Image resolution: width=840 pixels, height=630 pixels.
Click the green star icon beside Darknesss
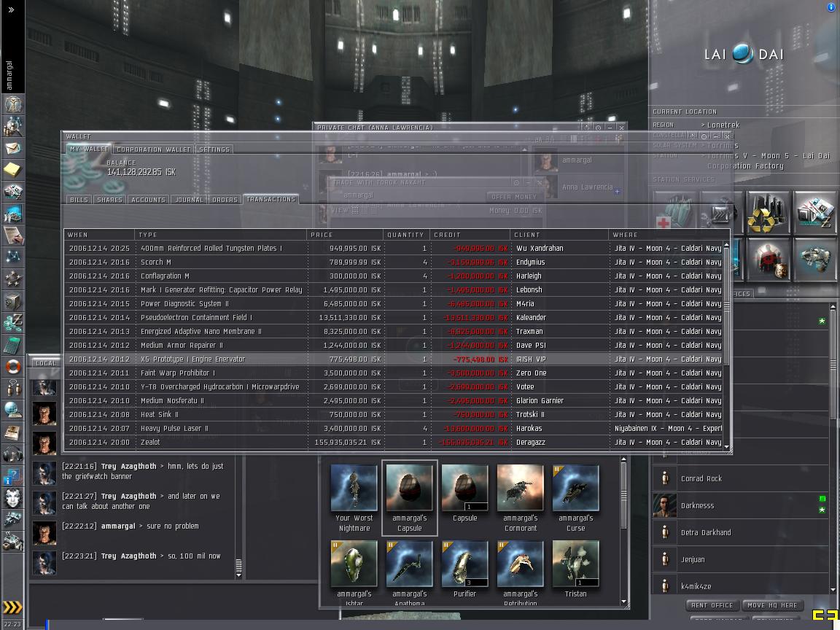(x=822, y=510)
